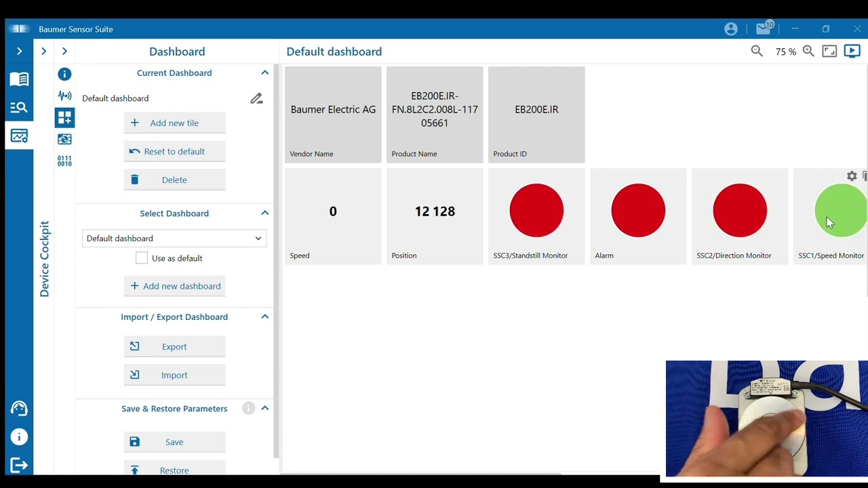Image resolution: width=868 pixels, height=488 pixels.
Task: Click the Device Cockpit vertical label
Action: (45, 259)
